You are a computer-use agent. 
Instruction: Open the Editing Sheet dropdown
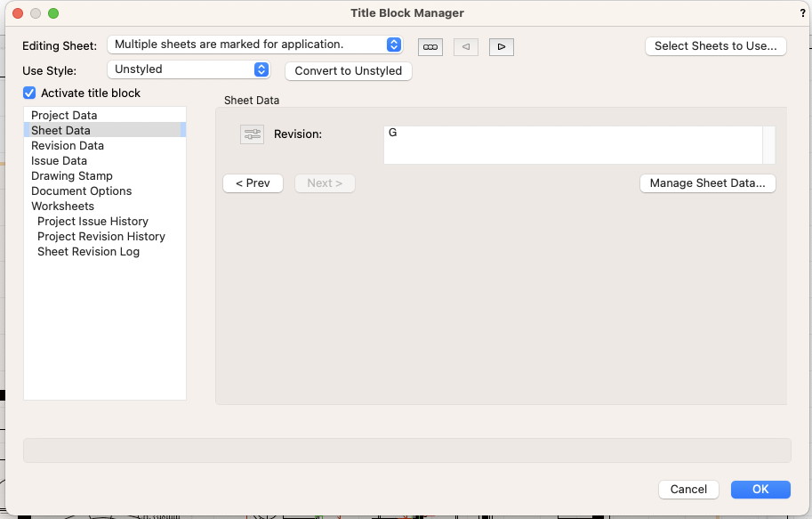(x=254, y=45)
